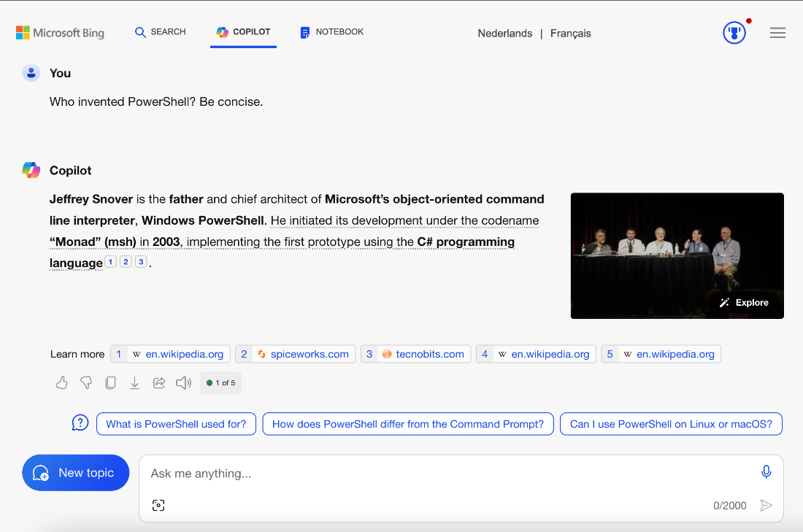
Task: Click the thumbs down dislike icon
Action: coord(86,382)
